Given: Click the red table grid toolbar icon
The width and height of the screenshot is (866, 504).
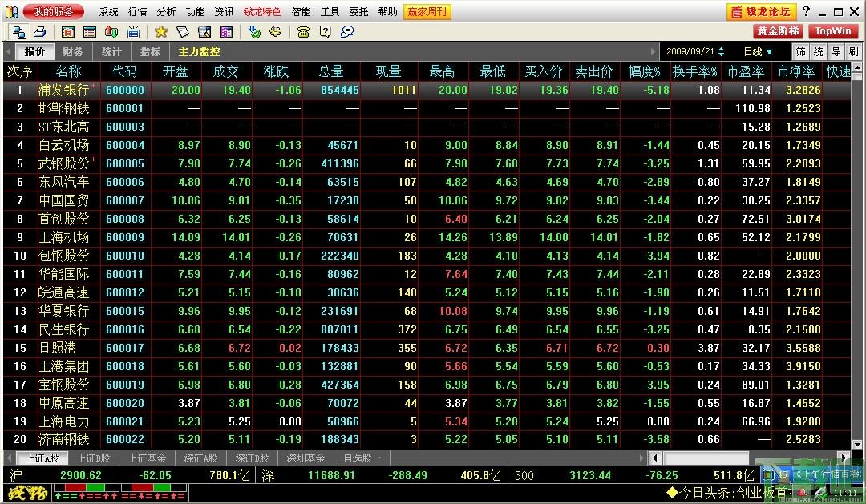Looking at the screenshot, I should click(x=90, y=32).
